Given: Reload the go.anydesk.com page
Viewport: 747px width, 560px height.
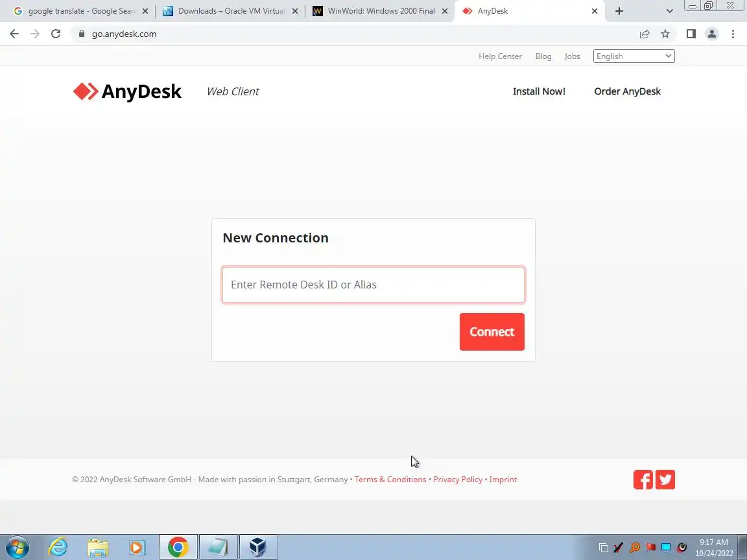Looking at the screenshot, I should tap(56, 34).
